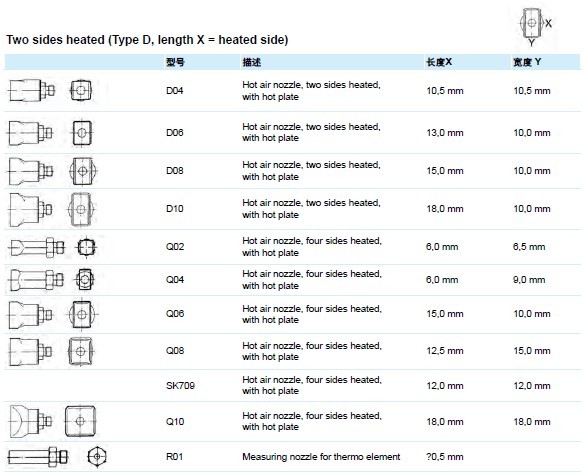The height and width of the screenshot is (474, 586).
Task: Click the 描述 column header
Action: (x=252, y=62)
